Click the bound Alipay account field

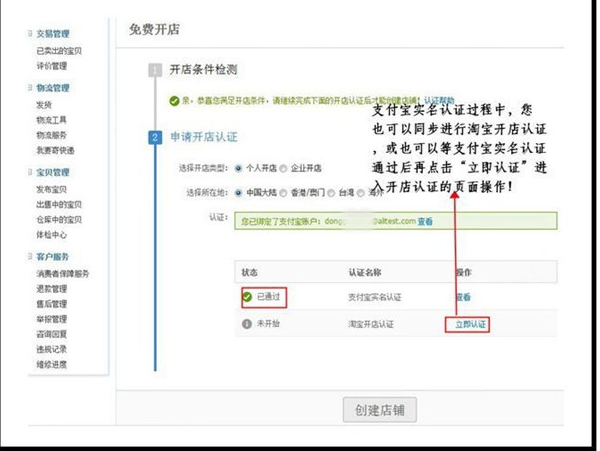396,221
